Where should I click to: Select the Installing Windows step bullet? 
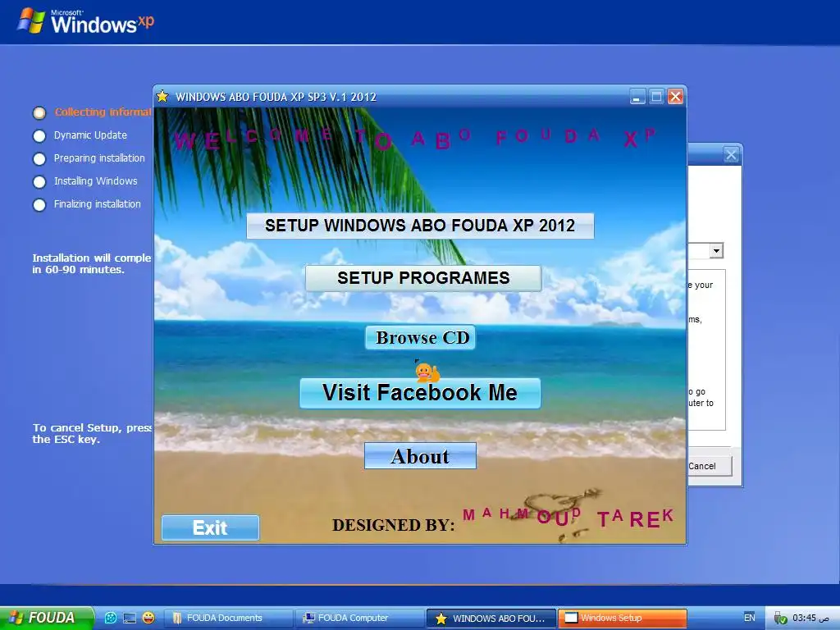(39, 182)
